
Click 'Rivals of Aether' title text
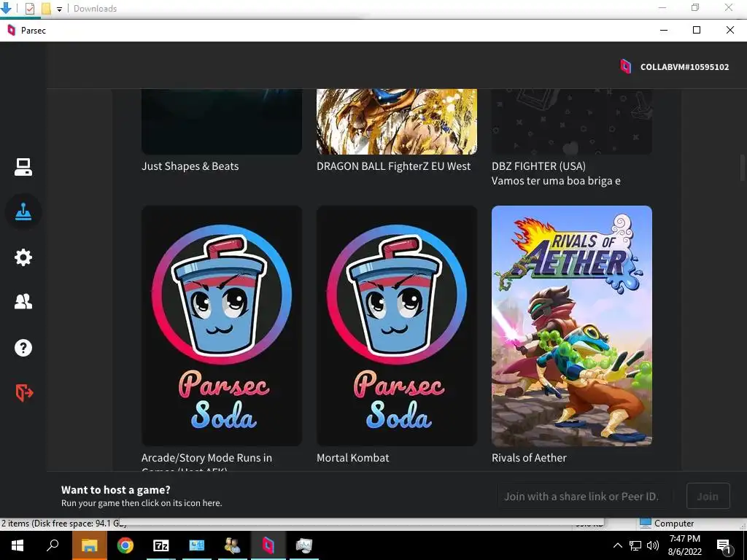[x=529, y=458]
